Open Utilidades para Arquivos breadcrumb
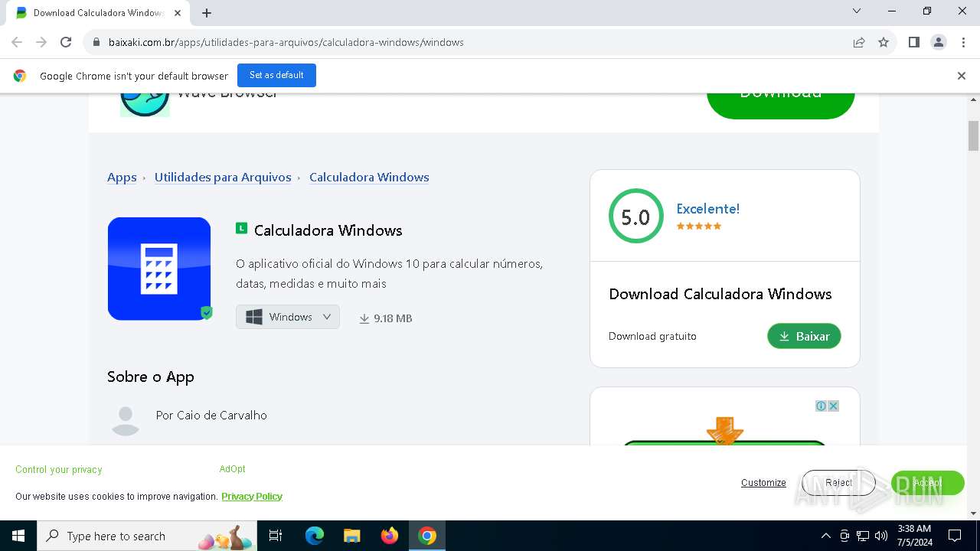This screenshot has height=551, width=980. (223, 178)
